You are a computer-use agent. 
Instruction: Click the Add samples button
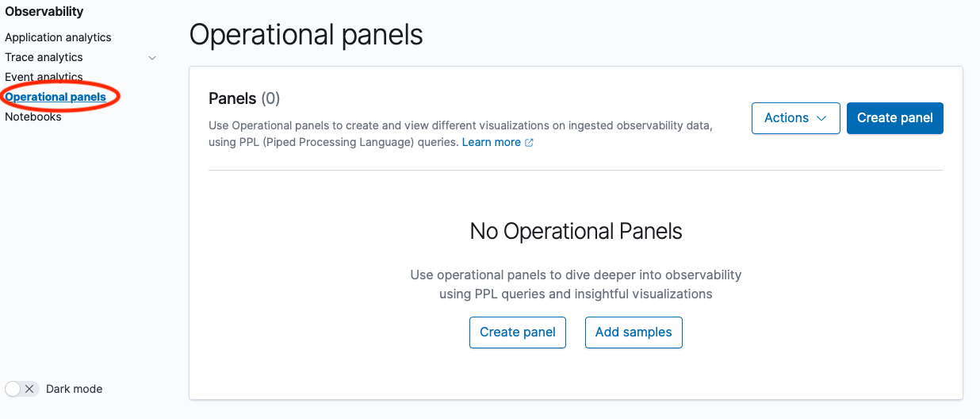click(x=634, y=332)
